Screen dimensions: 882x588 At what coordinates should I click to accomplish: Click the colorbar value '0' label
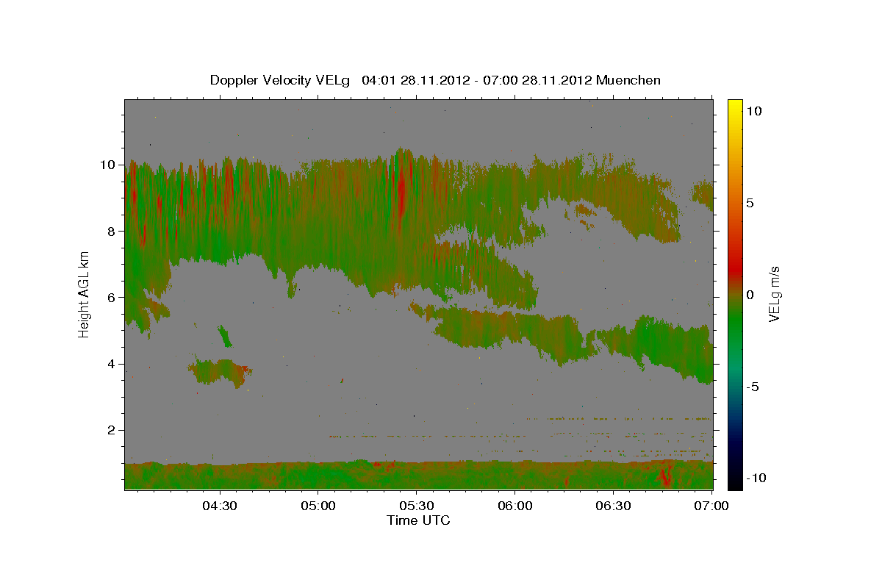[750, 295]
